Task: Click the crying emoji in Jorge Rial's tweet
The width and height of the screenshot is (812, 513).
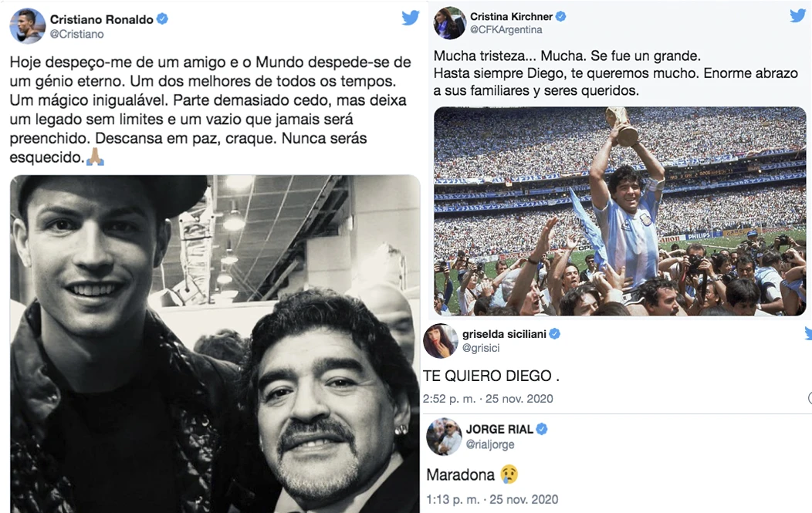Action: pyautogui.click(x=509, y=474)
